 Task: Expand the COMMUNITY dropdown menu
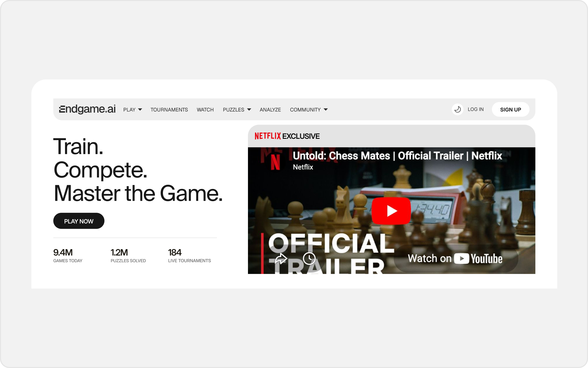(309, 110)
